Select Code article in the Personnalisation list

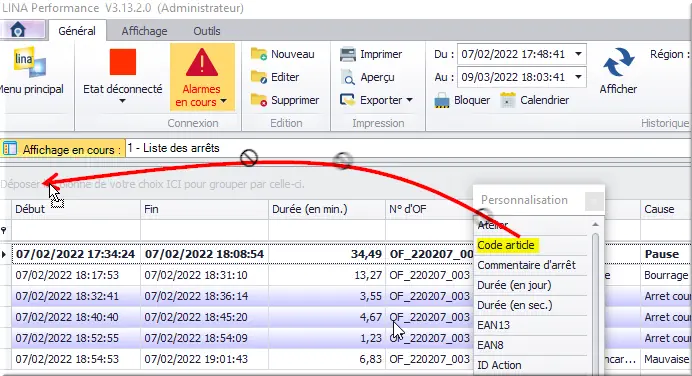(x=531, y=245)
